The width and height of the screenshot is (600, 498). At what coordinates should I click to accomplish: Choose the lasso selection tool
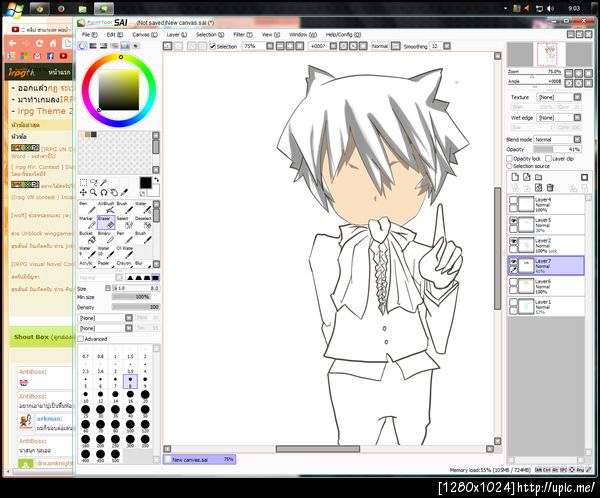[93, 182]
